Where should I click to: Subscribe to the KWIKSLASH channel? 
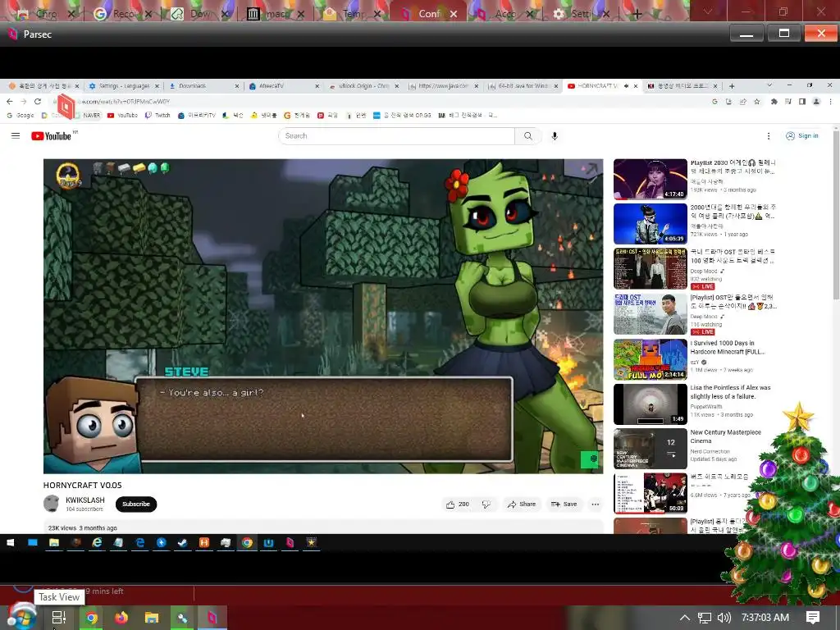[x=136, y=504]
